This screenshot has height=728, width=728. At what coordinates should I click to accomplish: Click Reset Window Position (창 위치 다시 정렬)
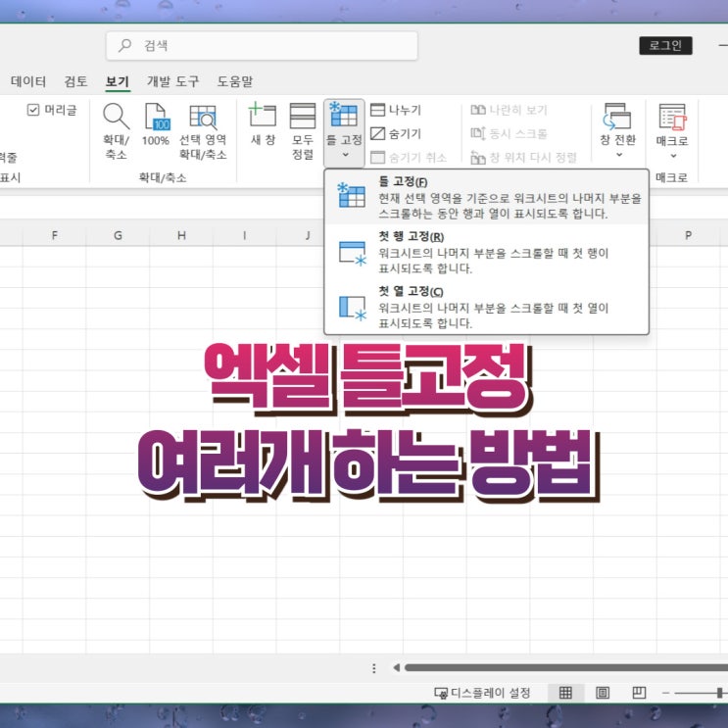[x=524, y=158]
